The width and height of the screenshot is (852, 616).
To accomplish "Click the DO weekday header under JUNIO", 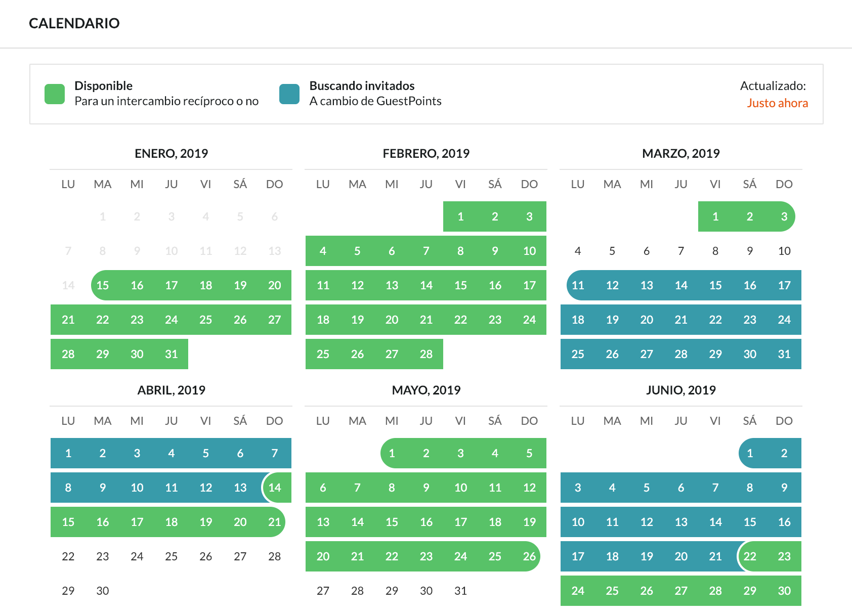I will point(784,420).
